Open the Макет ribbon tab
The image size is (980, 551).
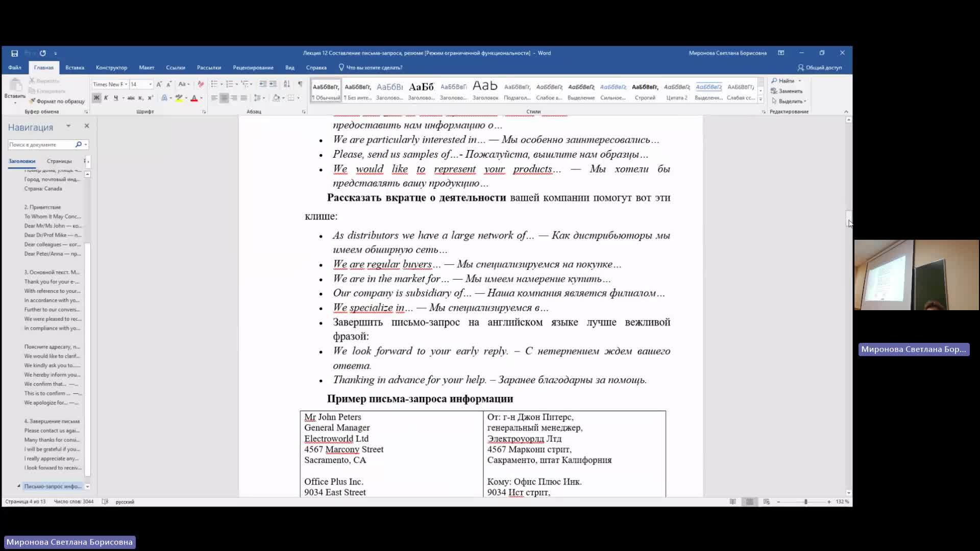146,67
